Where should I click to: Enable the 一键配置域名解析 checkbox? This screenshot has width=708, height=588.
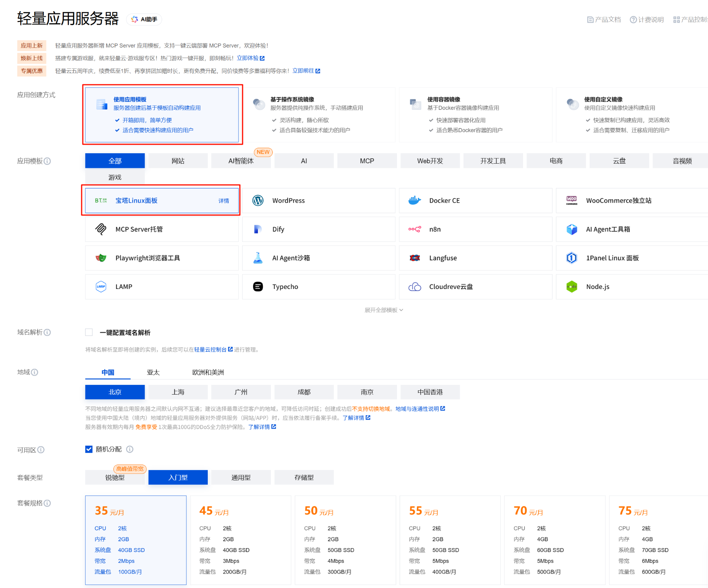[x=89, y=332]
